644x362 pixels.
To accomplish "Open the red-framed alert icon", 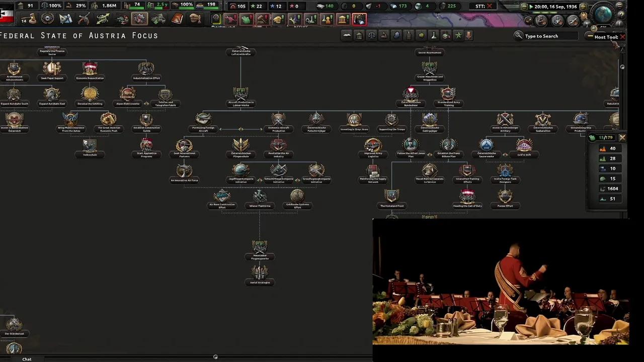I will [x=359, y=20].
